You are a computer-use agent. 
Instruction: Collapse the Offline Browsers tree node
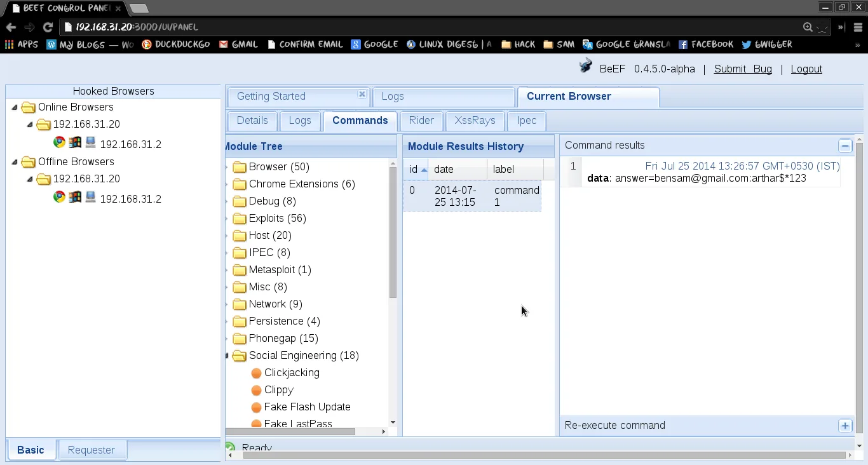15,162
